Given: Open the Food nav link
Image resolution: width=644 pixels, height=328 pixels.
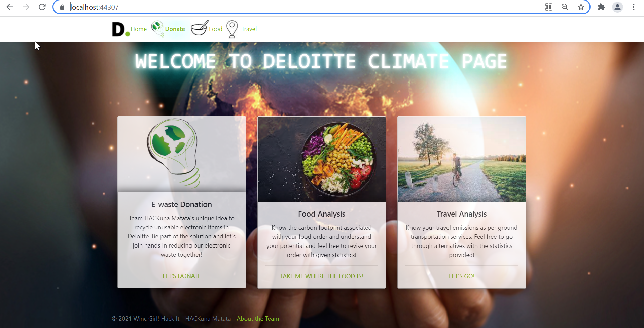Looking at the screenshot, I should 216,29.
